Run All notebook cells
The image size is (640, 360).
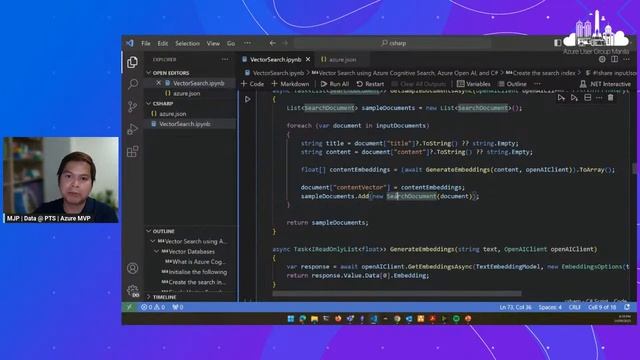[335, 84]
